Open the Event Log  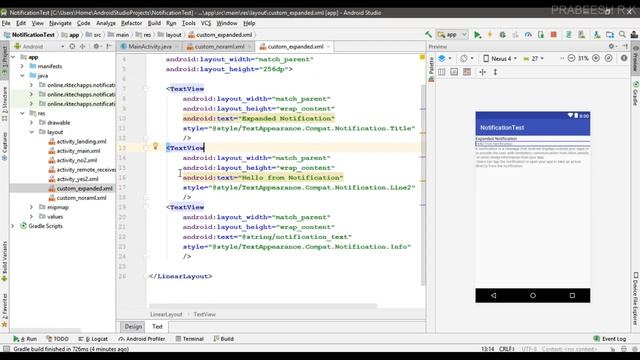pyautogui.click(x=610, y=339)
